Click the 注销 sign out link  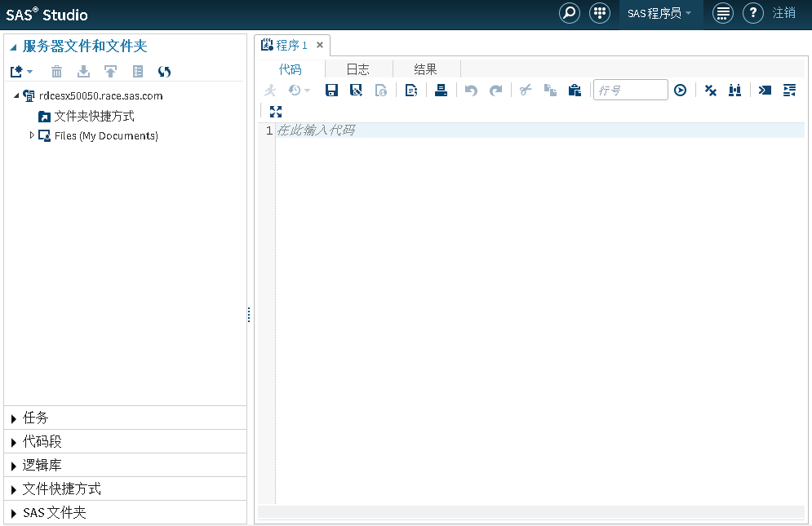coord(784,14)
